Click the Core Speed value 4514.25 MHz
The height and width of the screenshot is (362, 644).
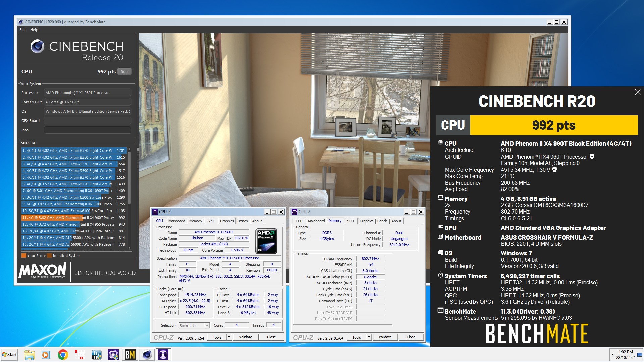click(x=195, y=295)
